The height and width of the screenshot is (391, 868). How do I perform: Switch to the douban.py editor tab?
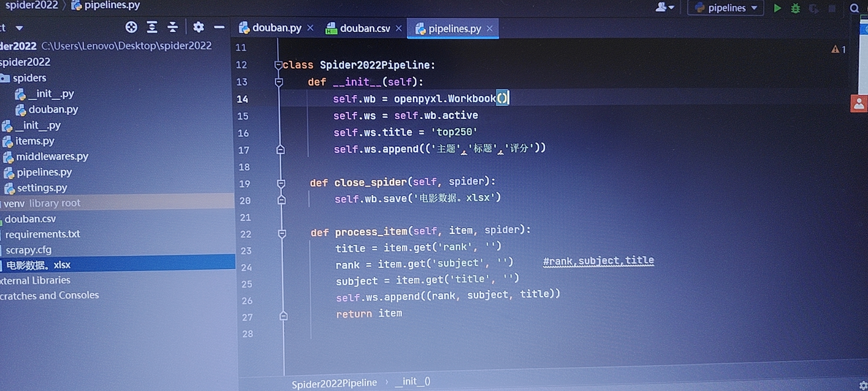point(276,28)
